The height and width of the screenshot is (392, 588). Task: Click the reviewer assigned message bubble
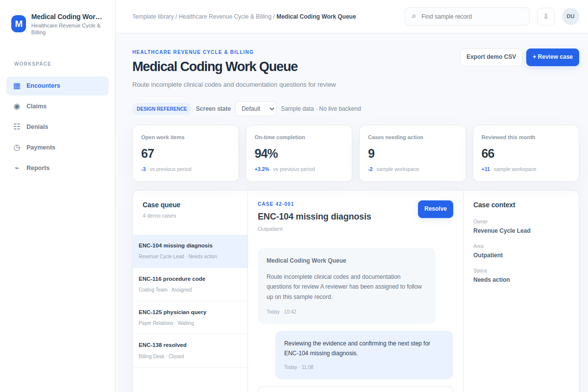[346, 286]
